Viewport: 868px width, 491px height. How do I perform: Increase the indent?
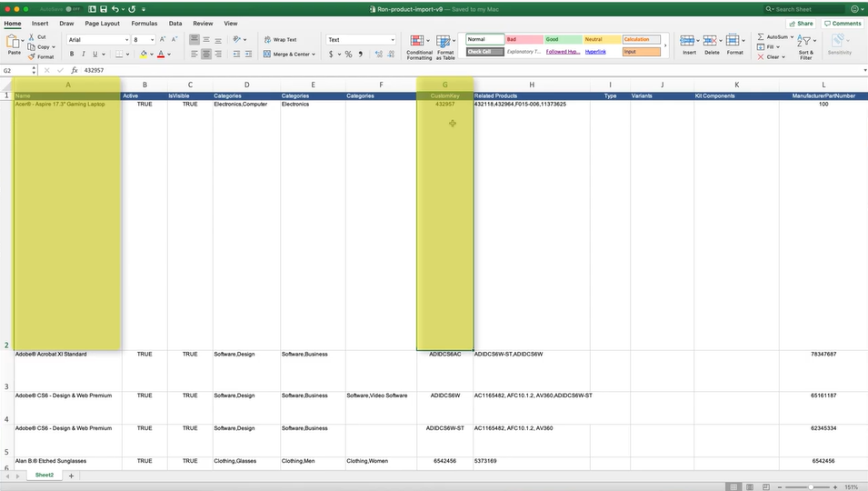point(248,54)
